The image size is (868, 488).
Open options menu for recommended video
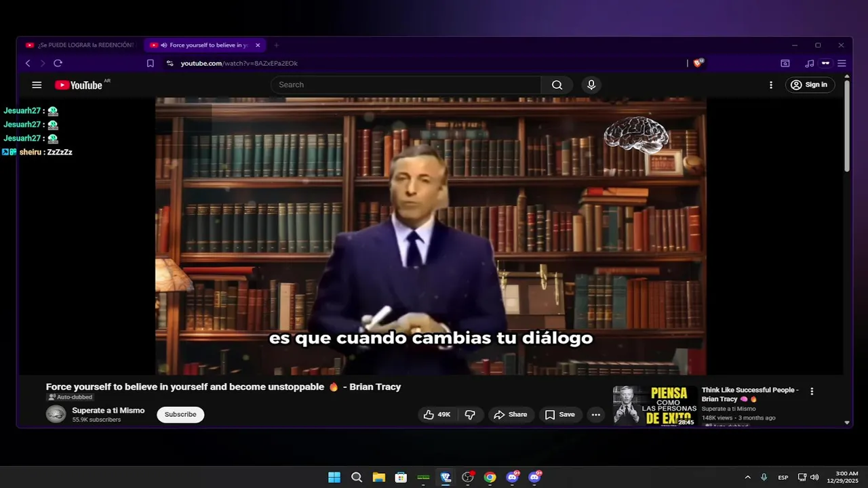812,391
